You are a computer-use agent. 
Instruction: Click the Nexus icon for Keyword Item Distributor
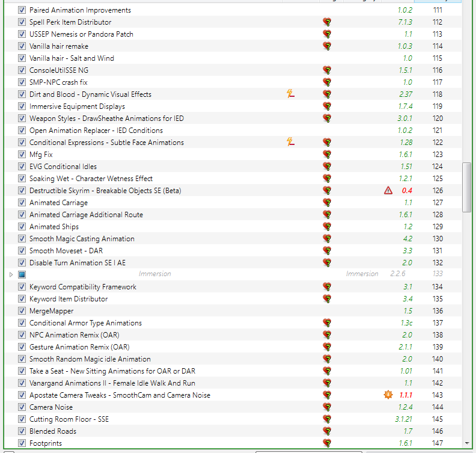[327, 299]
